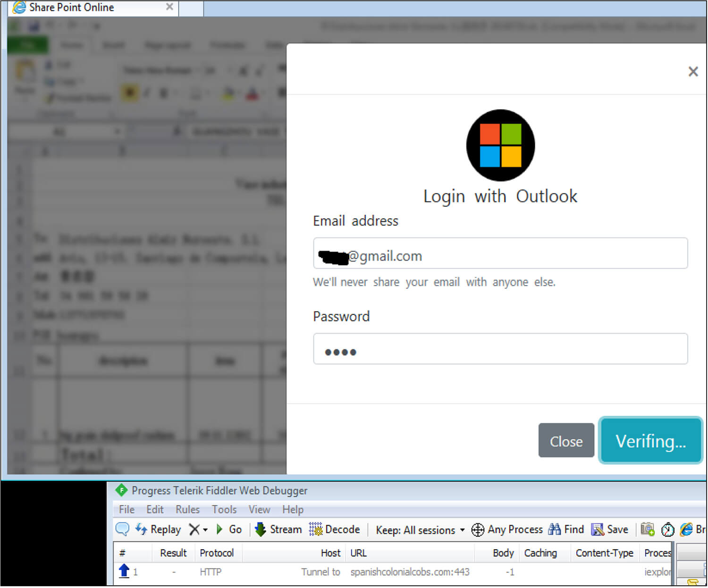Click the stopwatch timer icon in Fiddler
The height and width of the screenshot is (588, 708).
tap(667, 530)
